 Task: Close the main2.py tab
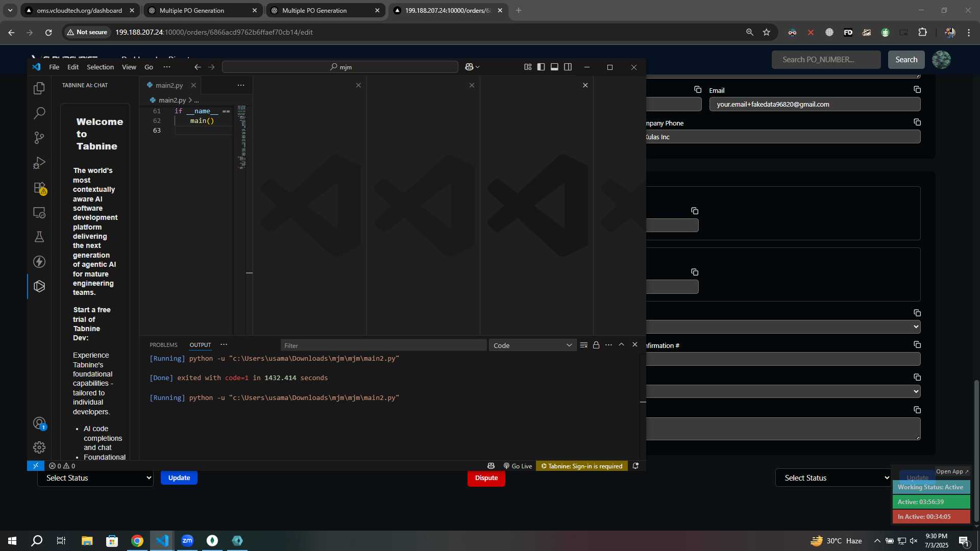[x=193, y=85]
